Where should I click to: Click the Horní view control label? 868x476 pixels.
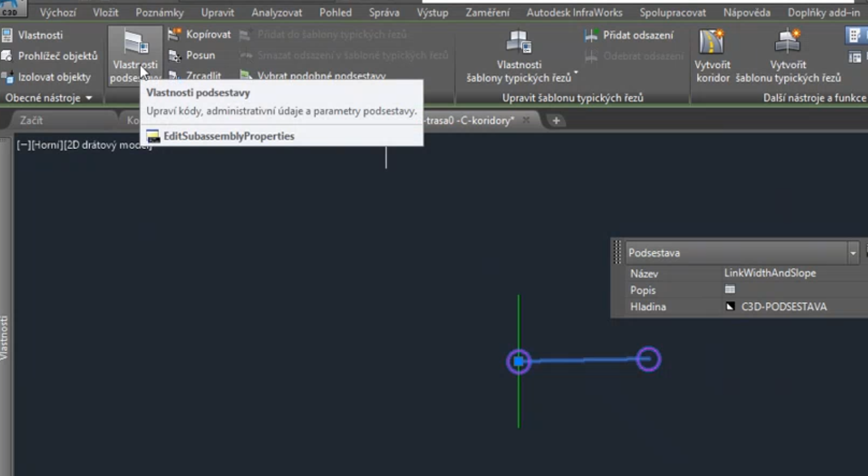(x=46, y=145)
